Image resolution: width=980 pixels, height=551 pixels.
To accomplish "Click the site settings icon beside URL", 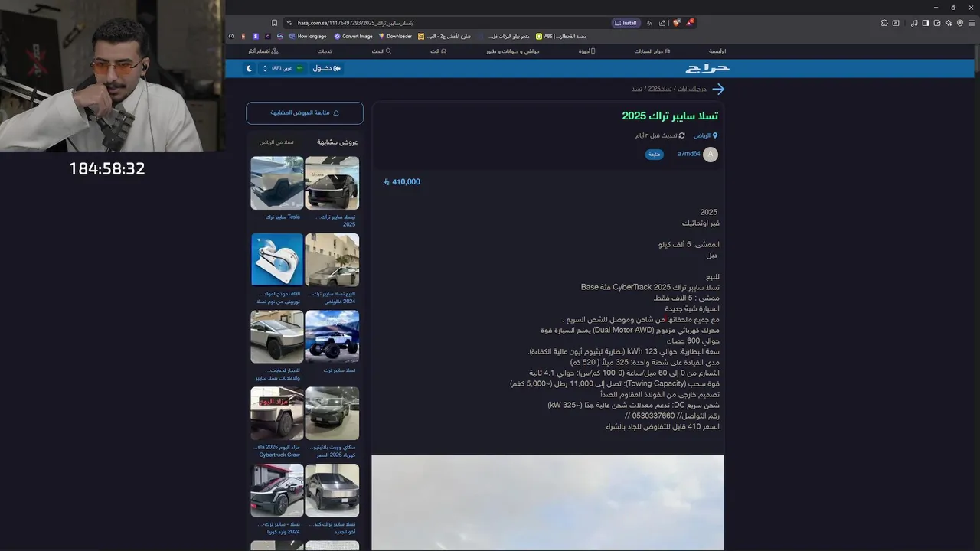I will click(289, 23).
